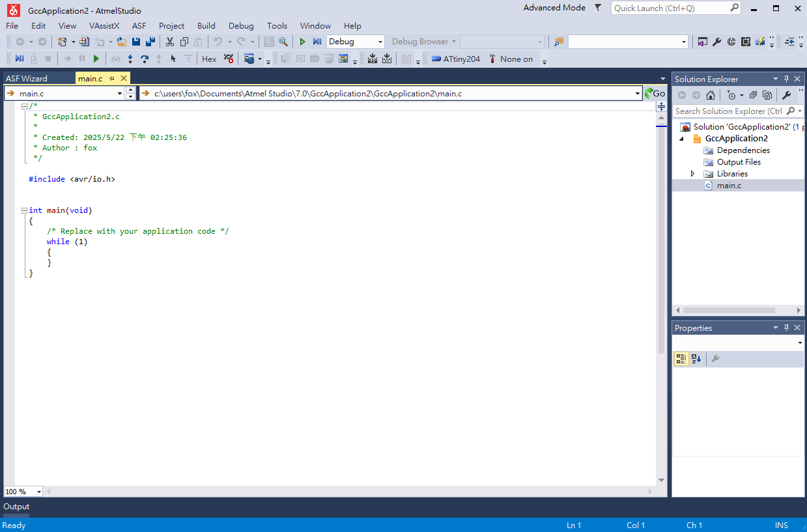
Task: Toggle pin on Solution Explorer panel
Action: (x=786, y=79)
